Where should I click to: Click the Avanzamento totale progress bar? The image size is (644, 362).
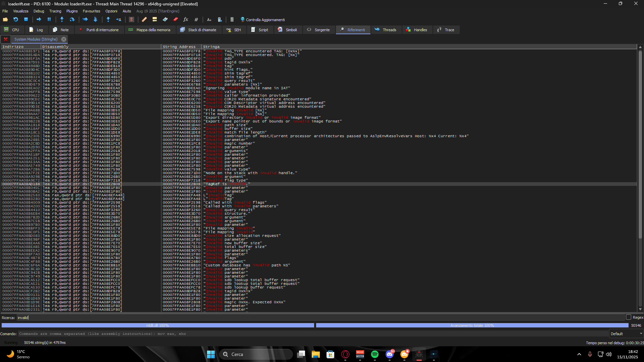click(472, 325)
